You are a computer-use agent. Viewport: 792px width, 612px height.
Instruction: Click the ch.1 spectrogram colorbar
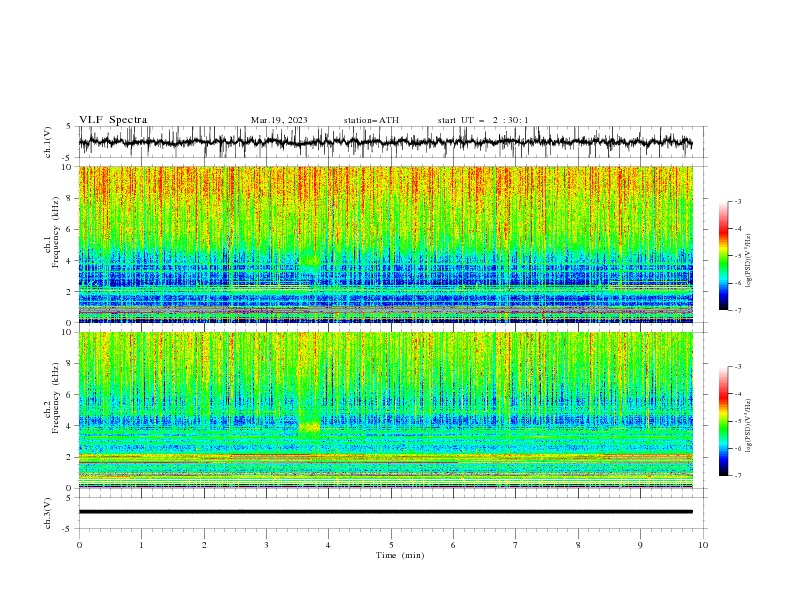723,256
